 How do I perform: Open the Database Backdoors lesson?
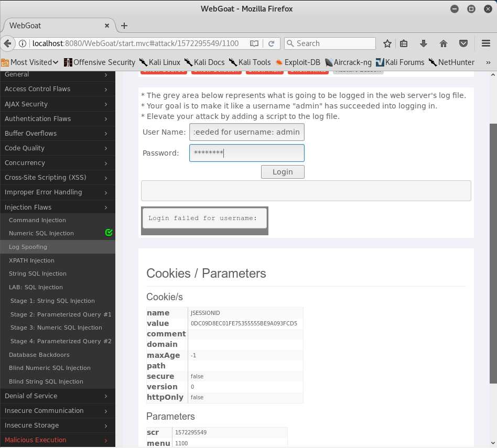[39, 355]
